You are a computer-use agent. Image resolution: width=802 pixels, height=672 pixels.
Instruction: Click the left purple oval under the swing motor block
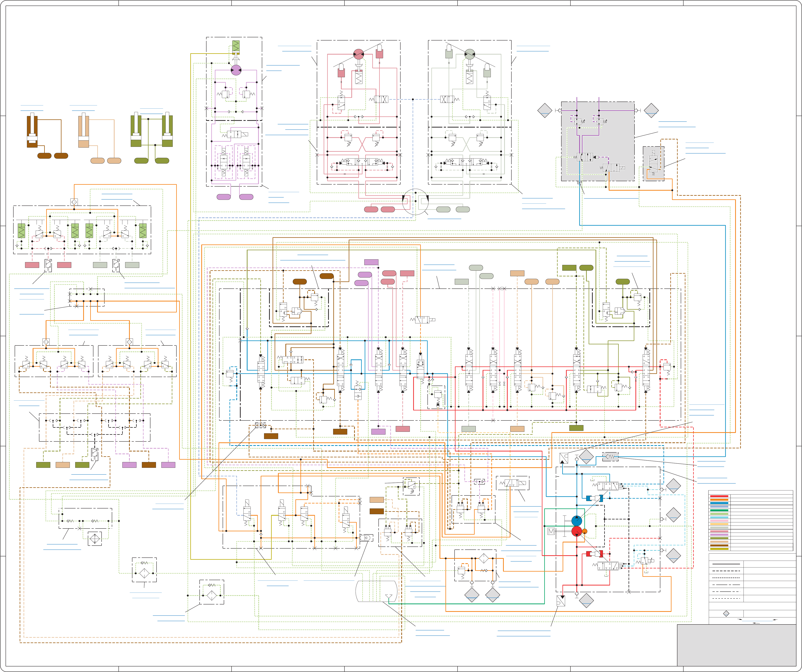pyautogui.click(x=223, y=197)
